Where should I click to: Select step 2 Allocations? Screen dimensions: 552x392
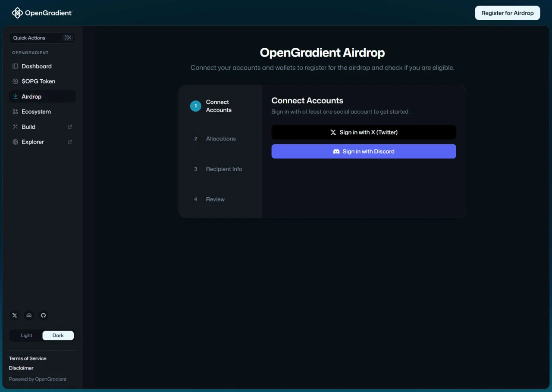(x=215, y=139)
